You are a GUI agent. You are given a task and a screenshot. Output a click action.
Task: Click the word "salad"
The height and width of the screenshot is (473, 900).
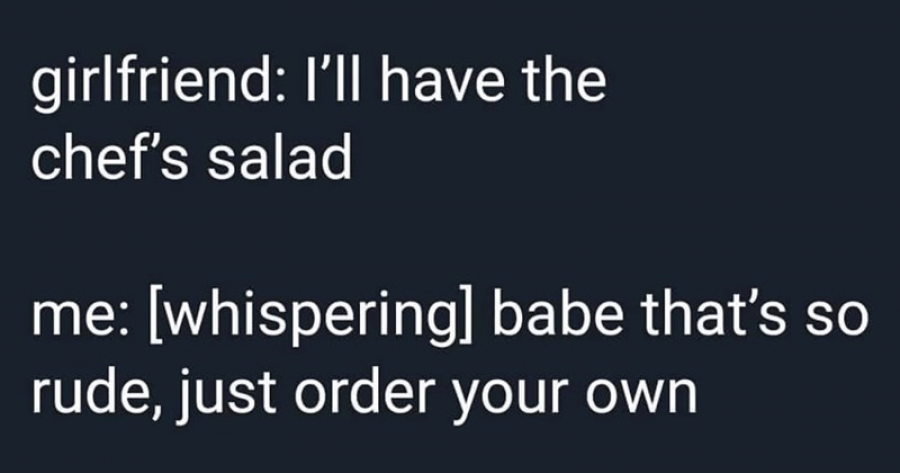(279, 158)
